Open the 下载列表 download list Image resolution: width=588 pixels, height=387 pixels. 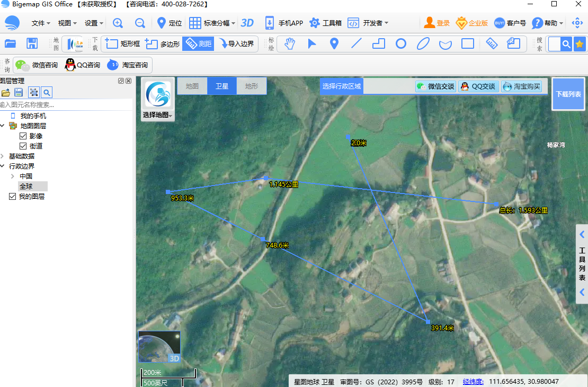(x=568, y=94)
